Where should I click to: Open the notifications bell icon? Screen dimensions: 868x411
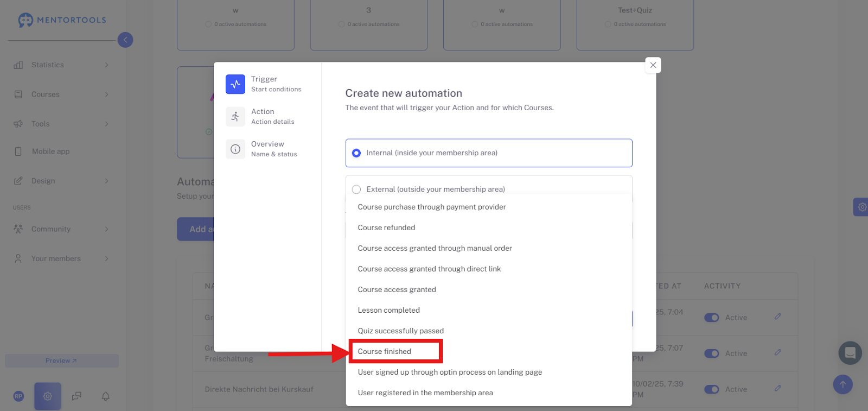106,396
